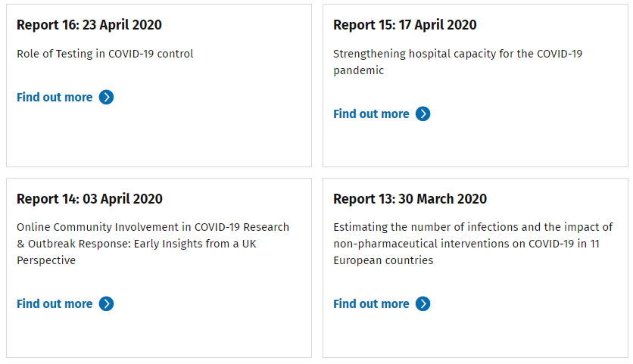This screenshot has width=633, height=364.
Task: Click the "Report 16: 23 April 2020" heading
Action: [89, 24]
